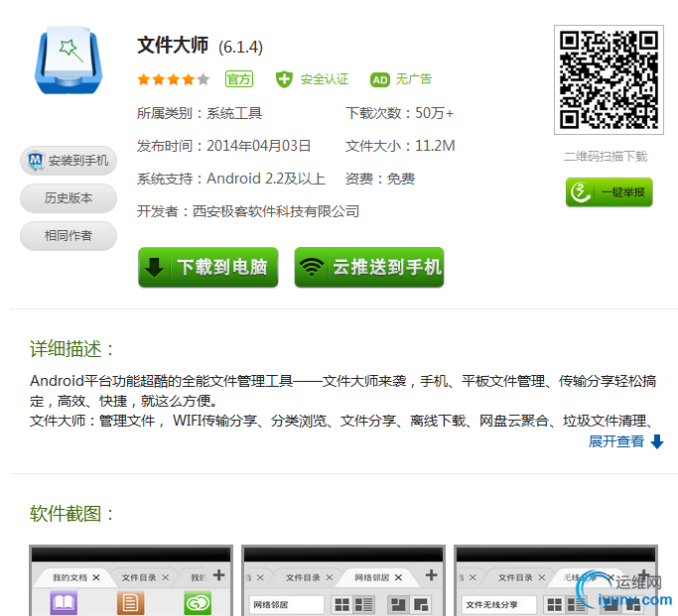The image size is (678, 616).
Task: Open 历史版本 history versions
Action: pyautogui.click(x=68, y=198)
